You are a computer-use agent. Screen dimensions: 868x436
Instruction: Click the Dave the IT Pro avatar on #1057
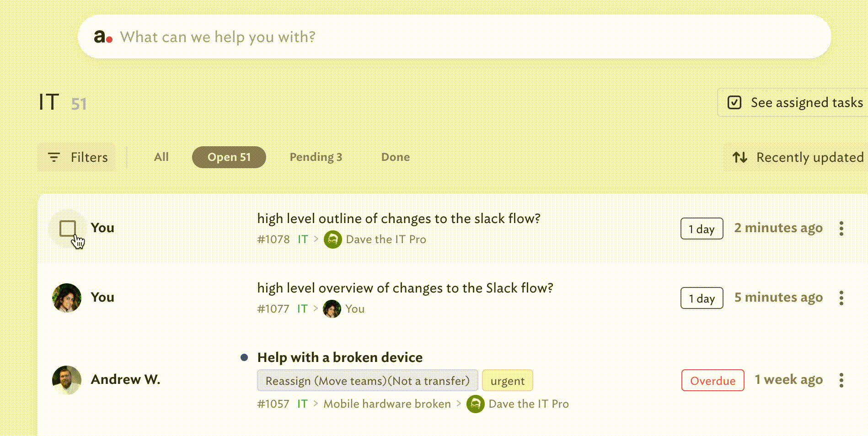point(476,404)
